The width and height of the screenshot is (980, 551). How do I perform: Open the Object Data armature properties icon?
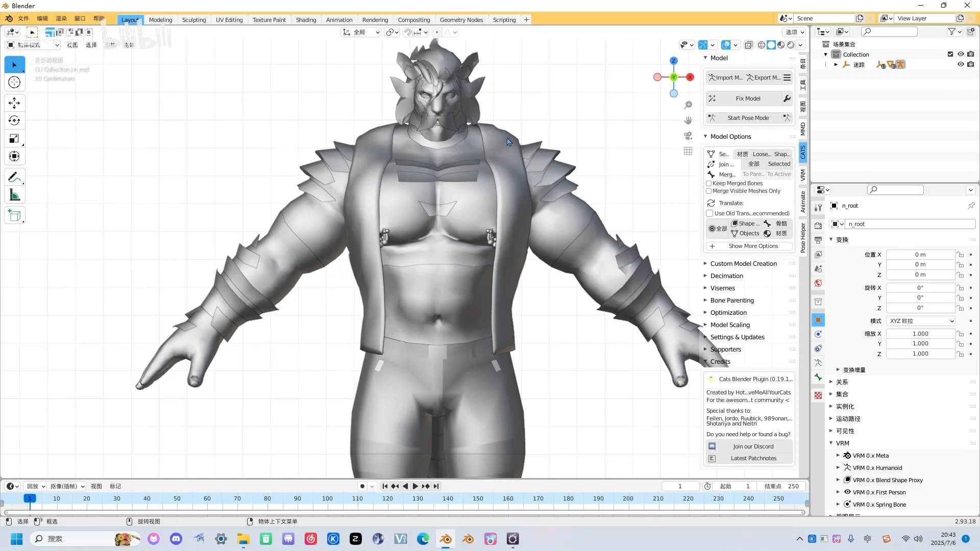[818, 363]
